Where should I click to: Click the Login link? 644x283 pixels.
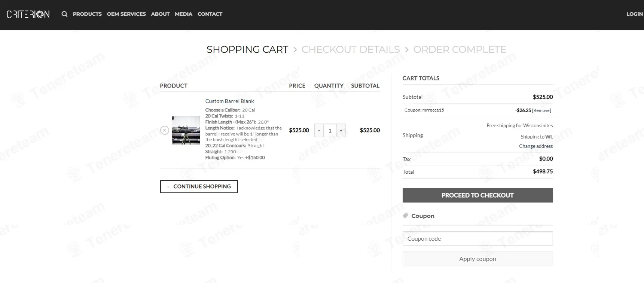click(634, 14)
